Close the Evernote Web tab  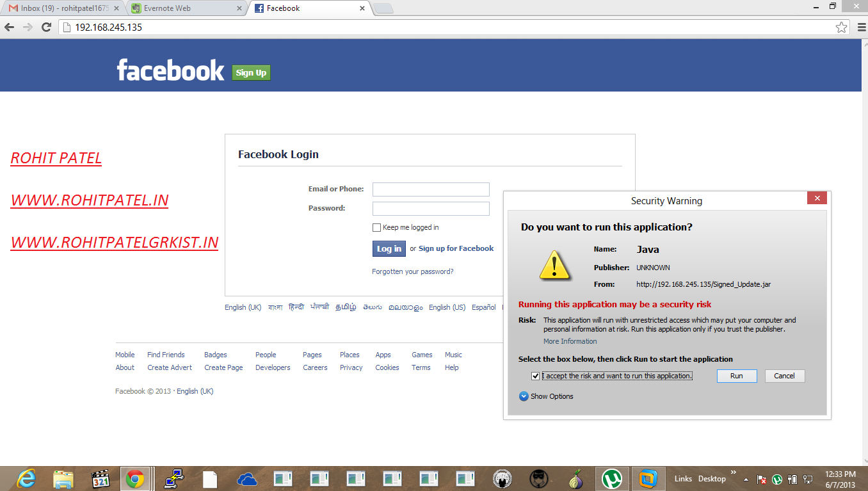coord(239,8)
